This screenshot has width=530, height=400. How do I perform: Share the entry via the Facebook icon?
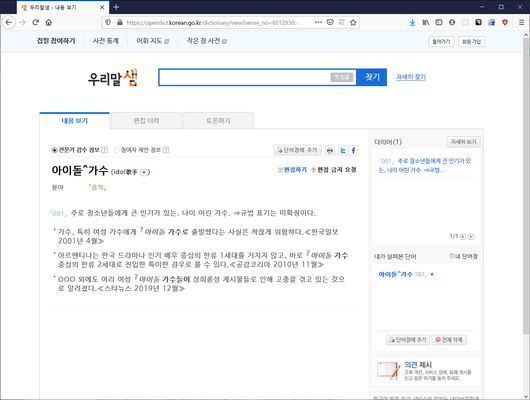tap(354, 150)
